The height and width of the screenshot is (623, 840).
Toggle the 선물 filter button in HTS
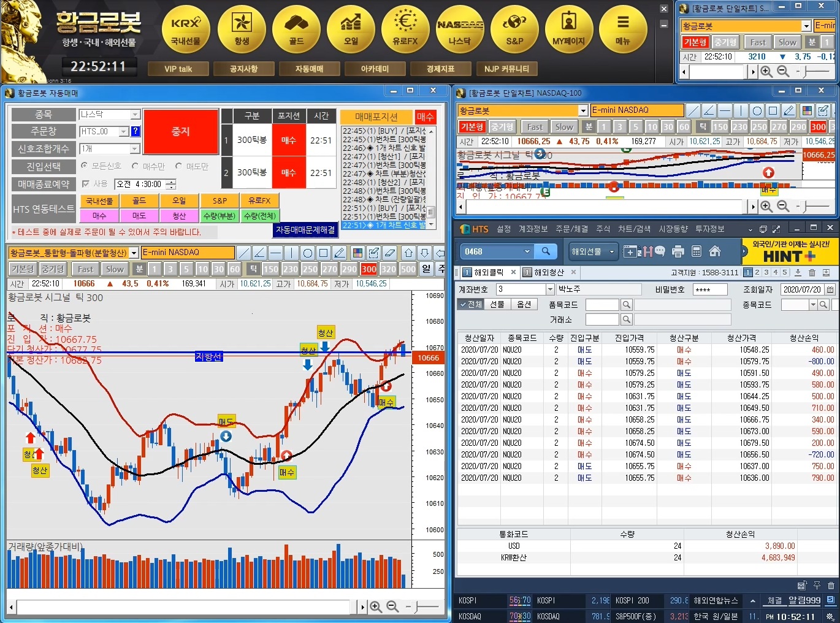(497, 304)
